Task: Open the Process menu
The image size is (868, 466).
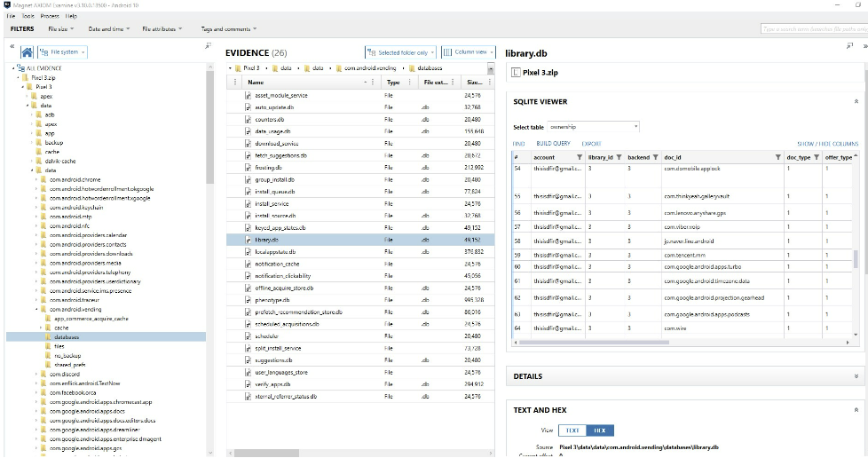Action: pos(50,16)
